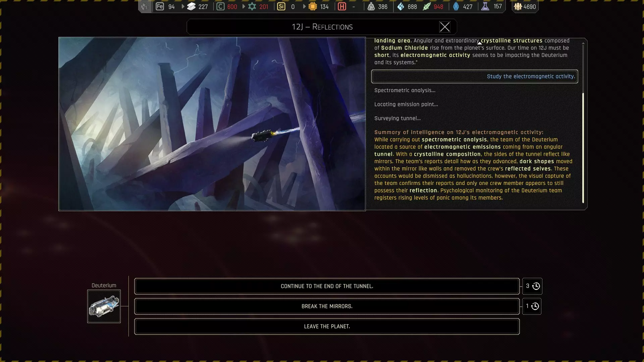Click the carbon C resource icon
The width and height of the screenshot is (644, 362).
pyautogui.click(x=220, y=6)
